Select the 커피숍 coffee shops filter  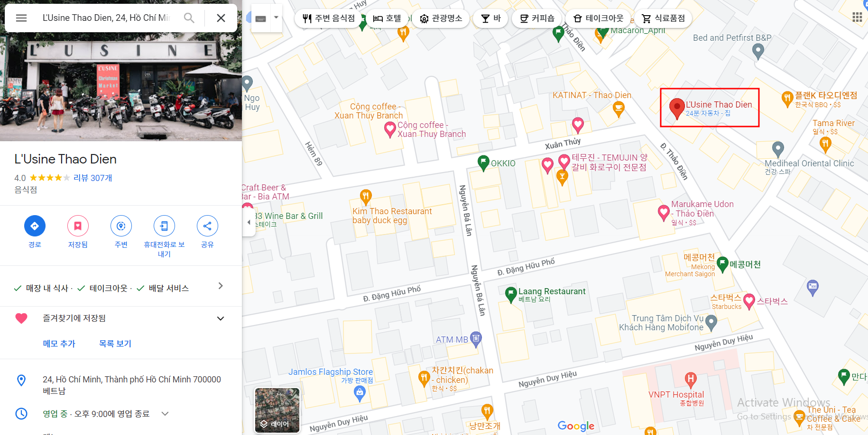click(537, 18)
